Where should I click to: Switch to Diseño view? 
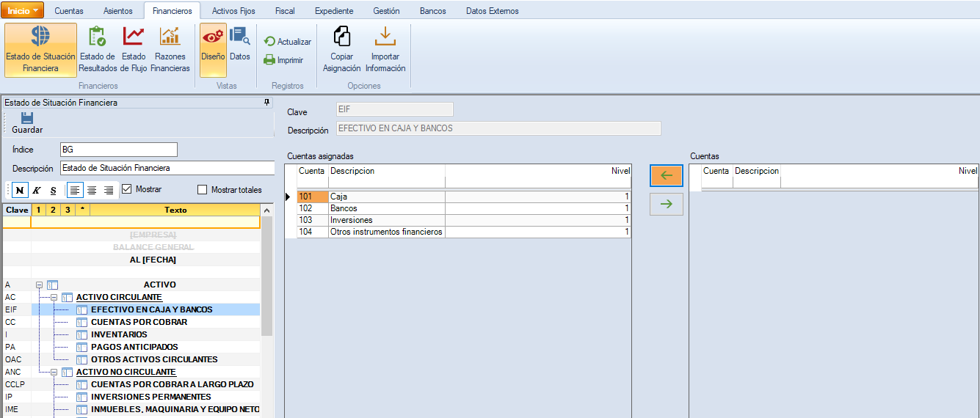pyautogui.click(x=213, y=49)
